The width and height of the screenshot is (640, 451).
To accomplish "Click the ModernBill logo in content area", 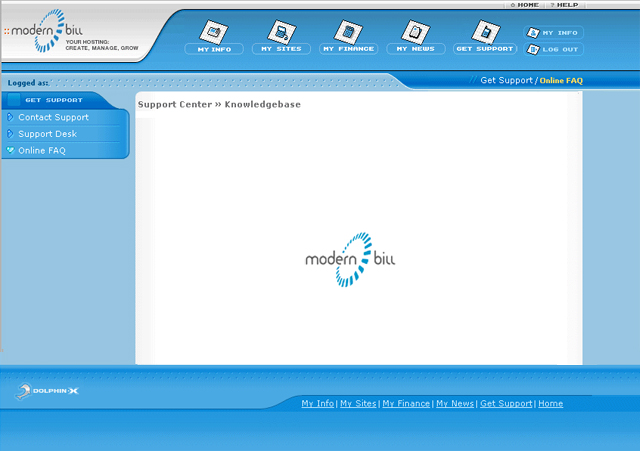I will tap(350, 260).
